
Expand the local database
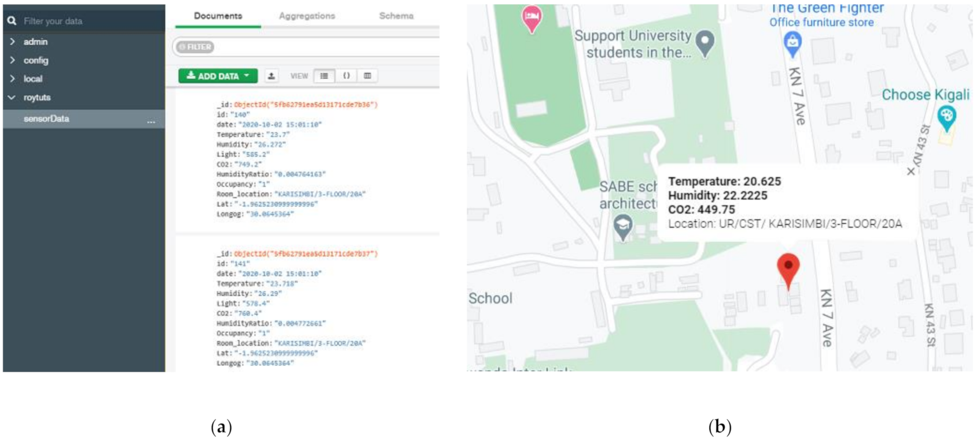pos(12,79)
